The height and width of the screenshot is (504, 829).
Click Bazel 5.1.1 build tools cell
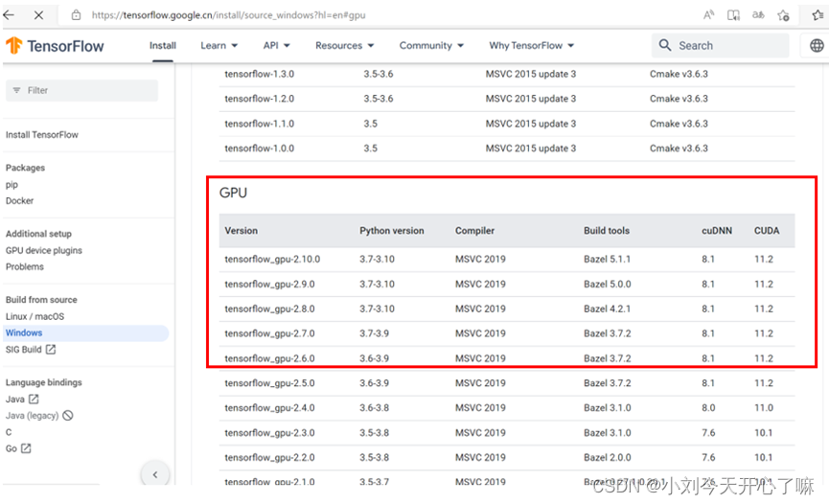tap(607, 259)
